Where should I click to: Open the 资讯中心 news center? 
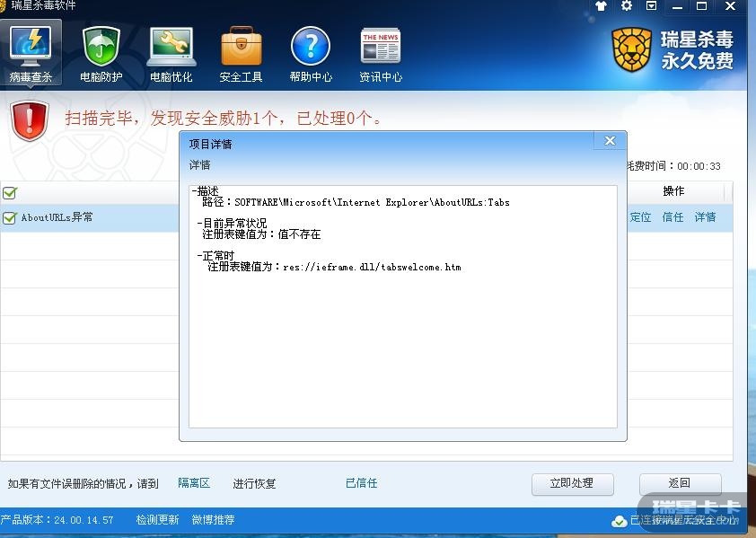(381, 55)
